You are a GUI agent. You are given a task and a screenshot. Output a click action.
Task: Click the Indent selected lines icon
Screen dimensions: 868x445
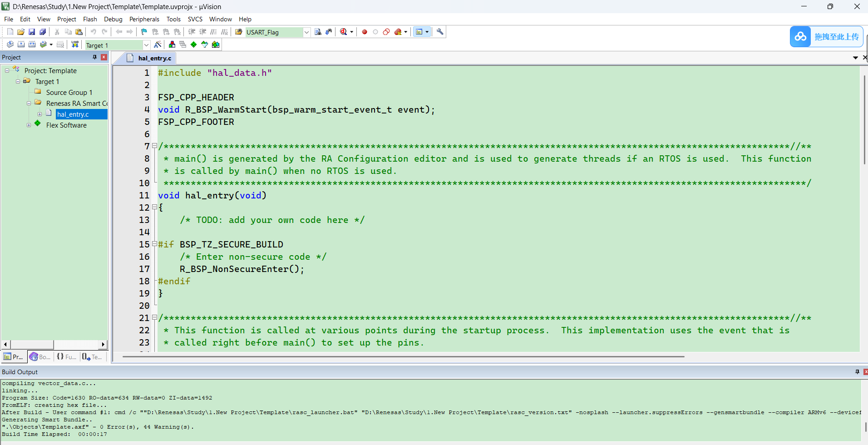192,32
